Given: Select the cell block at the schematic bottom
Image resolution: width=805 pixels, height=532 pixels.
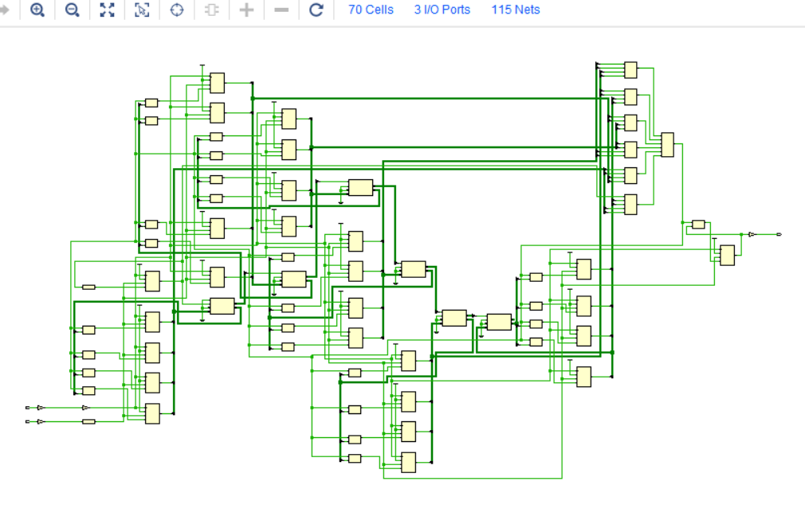Looking at the screenshot, I should click(x=408, y=464).
